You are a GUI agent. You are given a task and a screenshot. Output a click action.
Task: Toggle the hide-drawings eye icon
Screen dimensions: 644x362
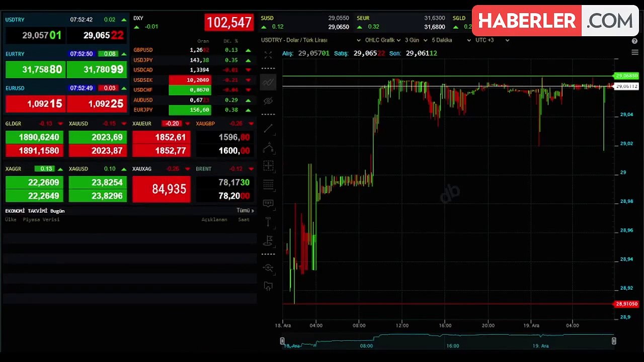point(268,101)
